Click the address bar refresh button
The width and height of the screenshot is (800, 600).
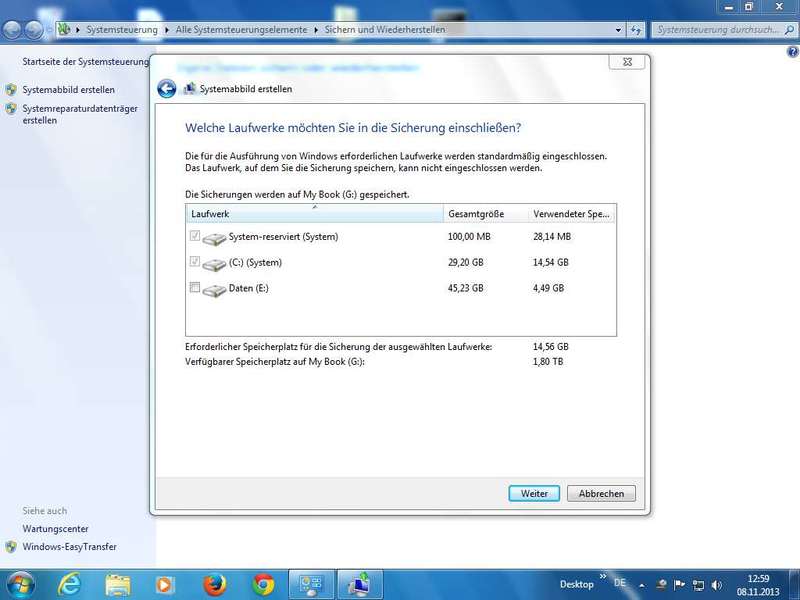(x=636, y=30)
